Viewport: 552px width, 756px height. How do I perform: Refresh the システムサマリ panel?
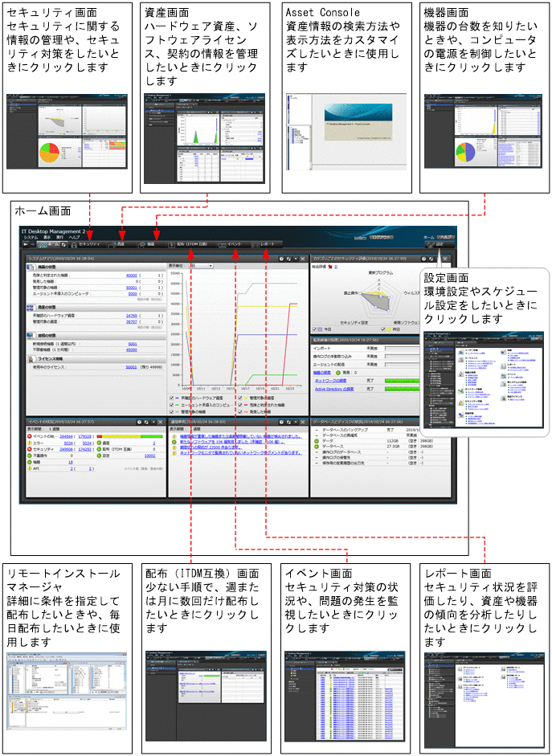coord(288,259)
